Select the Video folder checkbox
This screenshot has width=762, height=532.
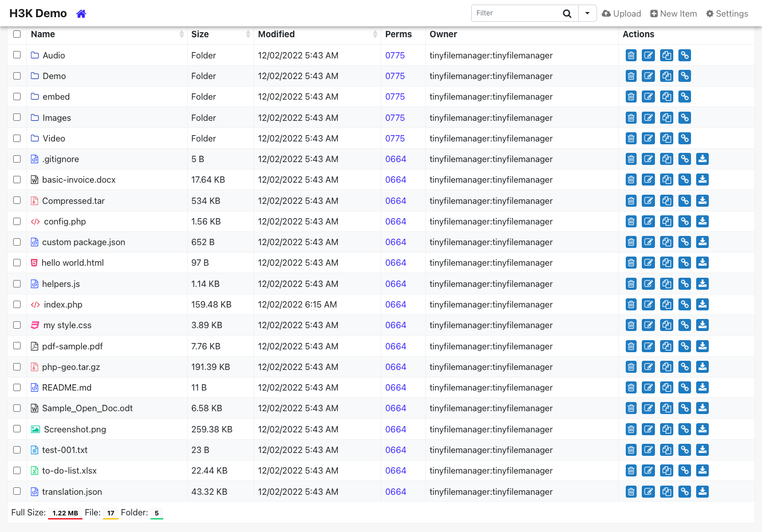(x=17, y=138)
